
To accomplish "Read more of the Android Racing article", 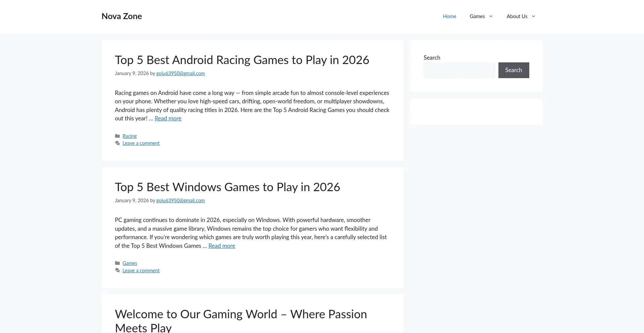I will click(x=168, y=118).
